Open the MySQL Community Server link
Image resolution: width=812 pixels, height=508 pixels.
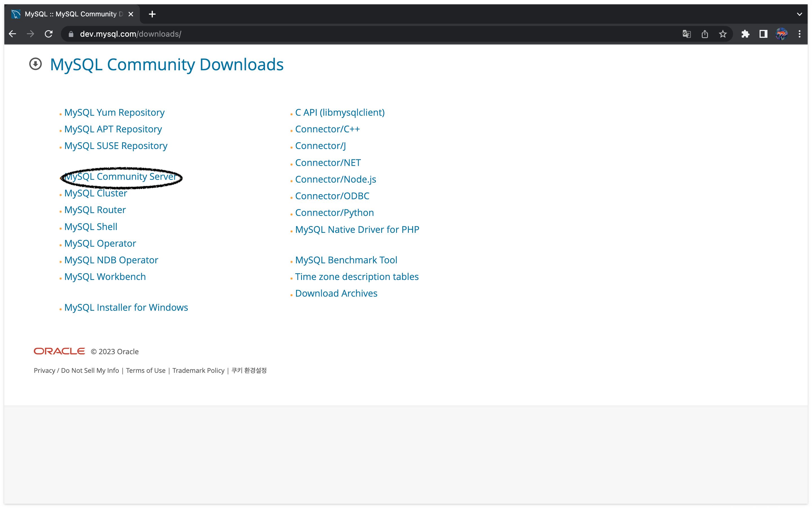click(x=120, y=176)
